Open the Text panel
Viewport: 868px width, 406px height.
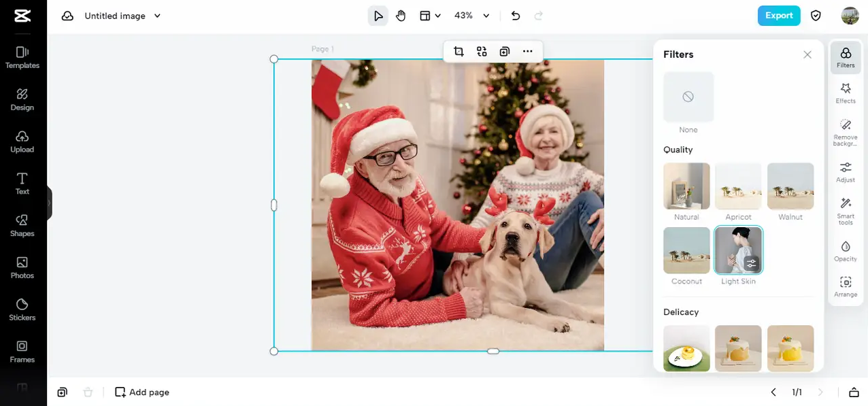coord(22,184)
